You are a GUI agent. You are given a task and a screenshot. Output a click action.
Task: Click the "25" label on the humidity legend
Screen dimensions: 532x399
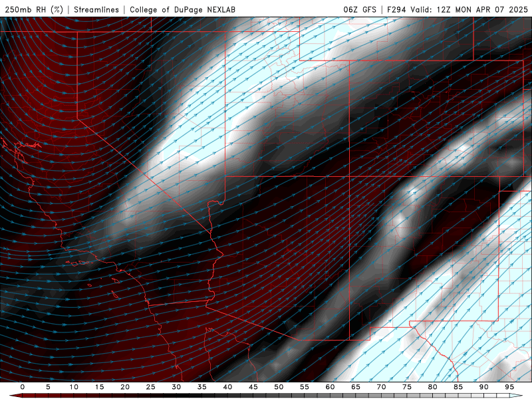[151, 387]
